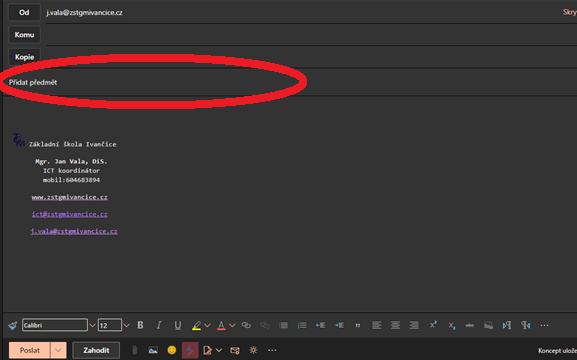Set right-to-left text direction
The image size is (577, 360).
(x=525, y=325)
